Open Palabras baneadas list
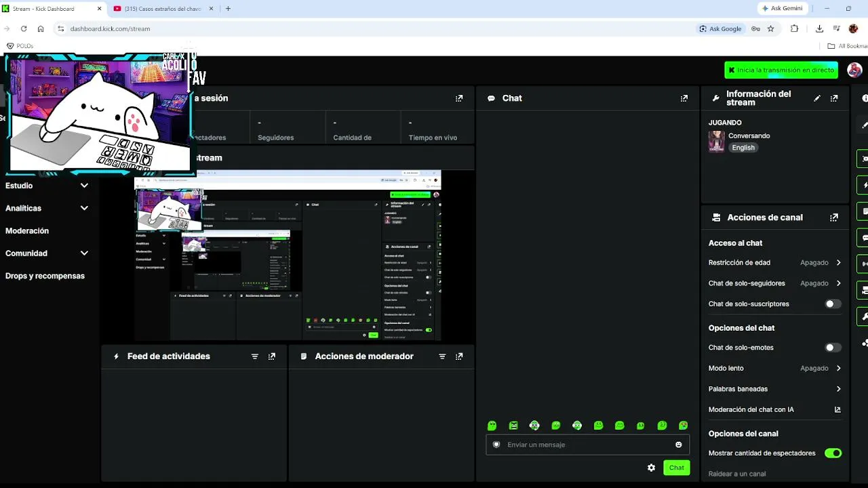This screenshot has width=868, height=488. (774, 389)
